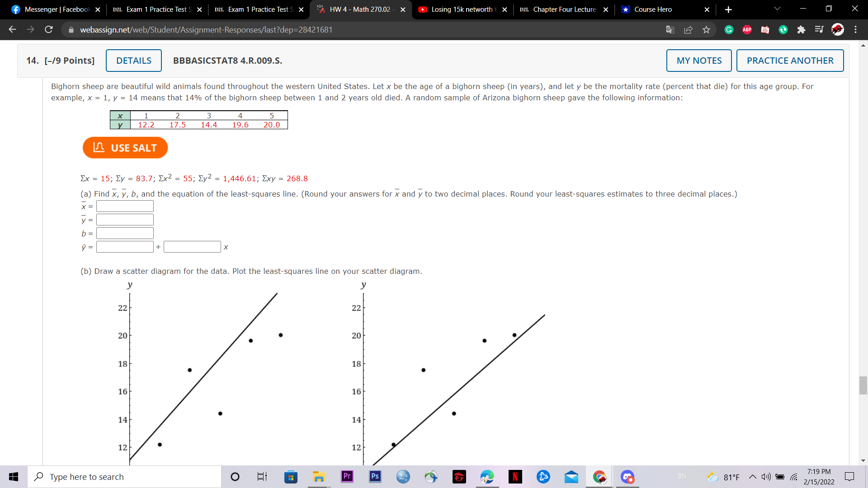
Task: Click the x-bar answer input field
Action: click(x=125, y=206)
